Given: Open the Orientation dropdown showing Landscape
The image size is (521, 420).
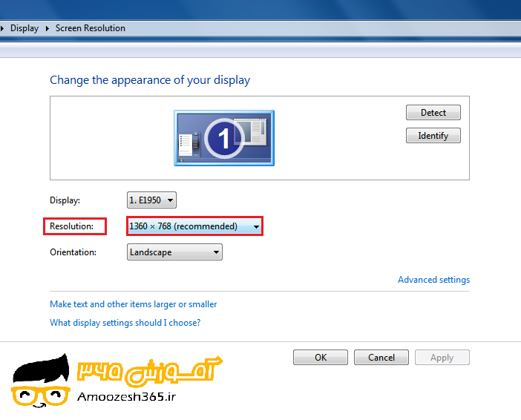Looking at the screenshot, I should click(174, 252).
